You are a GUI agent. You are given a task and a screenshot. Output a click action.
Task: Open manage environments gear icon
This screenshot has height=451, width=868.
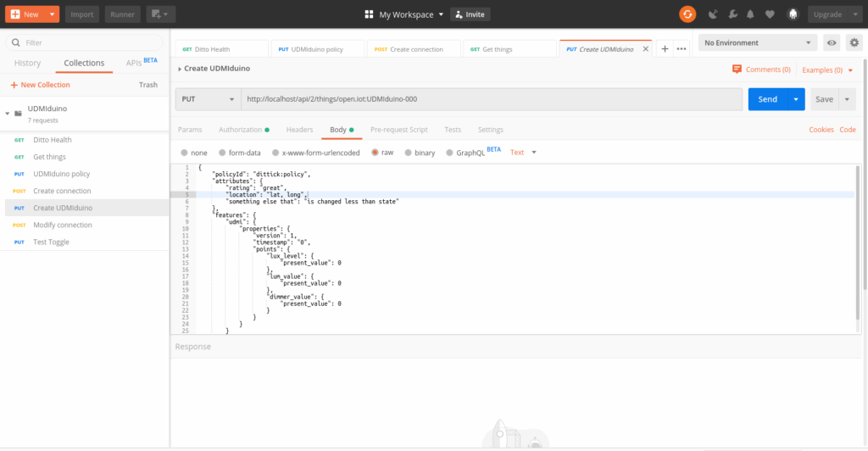click(854, 42)
